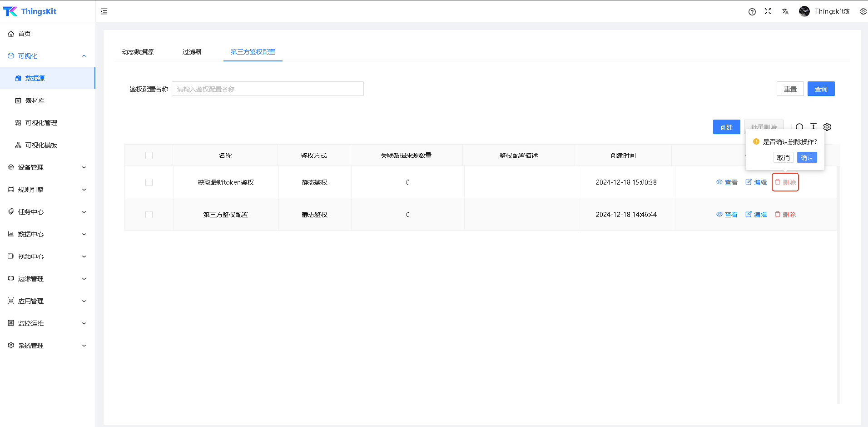
Task: Open table column settings gear icon
Action: click(x=827, y=127)
